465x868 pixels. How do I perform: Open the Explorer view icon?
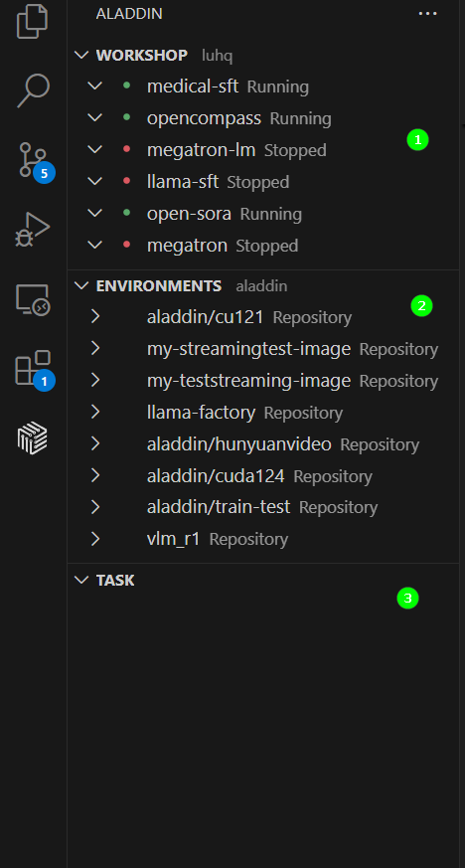[33, 21]
